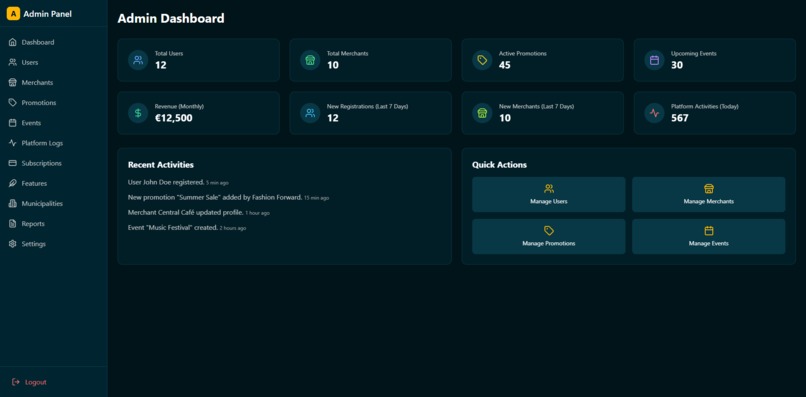Viewport: 806px width, 397px height.
Task: Click the Upcoming Events calendar icon
Action: [654, 60]
